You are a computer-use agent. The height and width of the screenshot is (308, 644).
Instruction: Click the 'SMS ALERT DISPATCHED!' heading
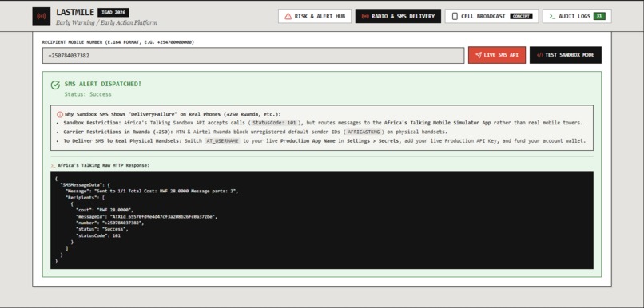tap(103, 84)
